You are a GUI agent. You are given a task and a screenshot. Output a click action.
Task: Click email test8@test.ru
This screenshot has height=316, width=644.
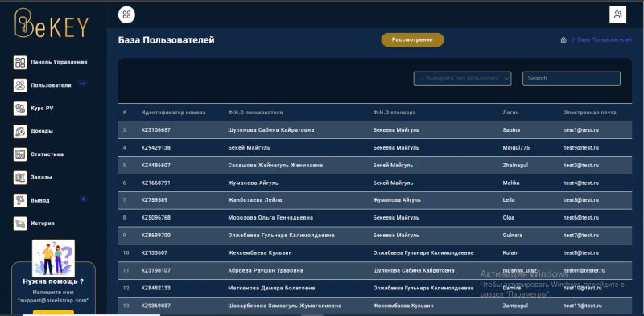tap(581, 253)
